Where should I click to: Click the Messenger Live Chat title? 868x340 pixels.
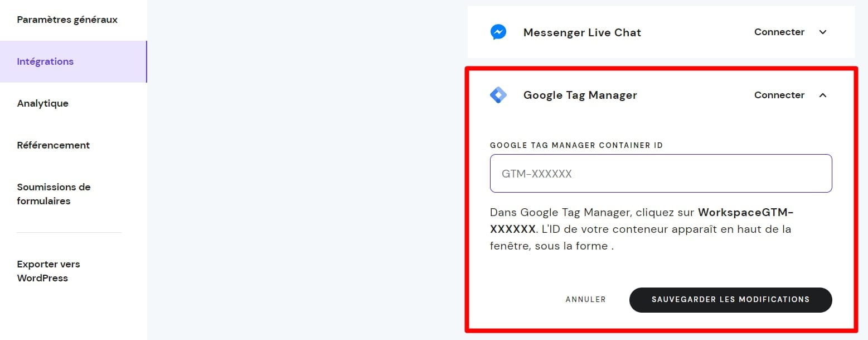click(x=582, y=32)
